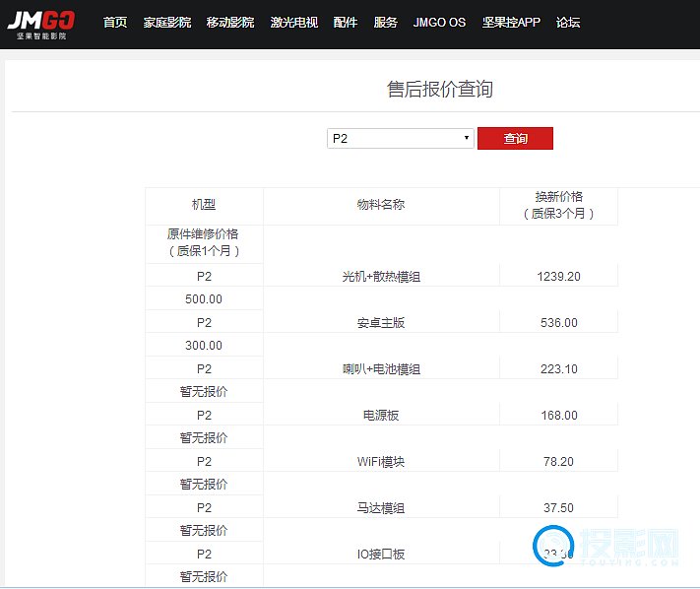Select P2 in the 电源板 row

[204, 416]
